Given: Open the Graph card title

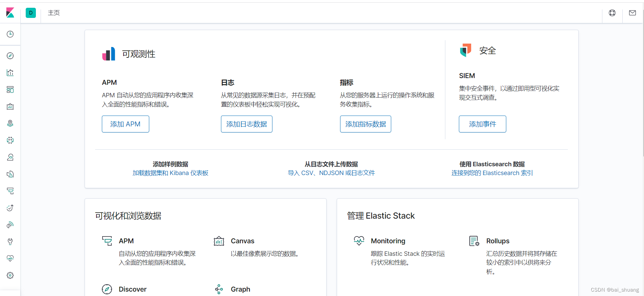Looking at the screenshot, I should 241,289.
